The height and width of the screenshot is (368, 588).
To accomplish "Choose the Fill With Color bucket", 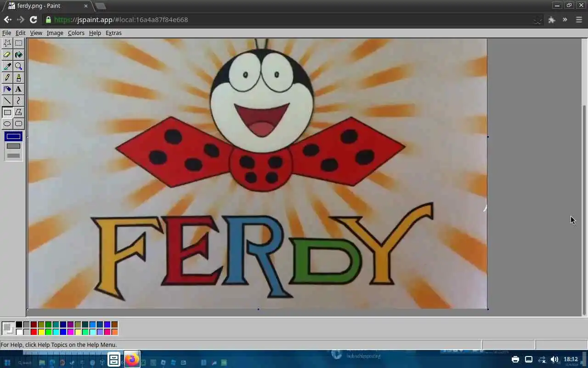I will pos(18,55).
